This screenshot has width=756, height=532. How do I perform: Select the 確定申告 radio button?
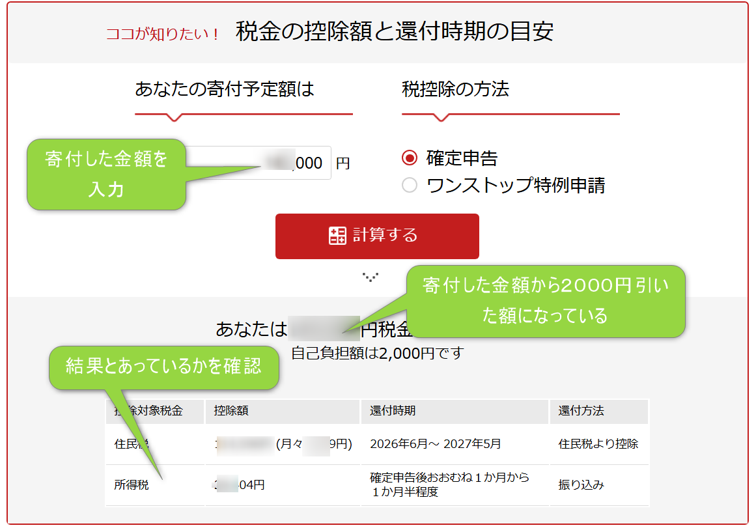tap(410, 158)
